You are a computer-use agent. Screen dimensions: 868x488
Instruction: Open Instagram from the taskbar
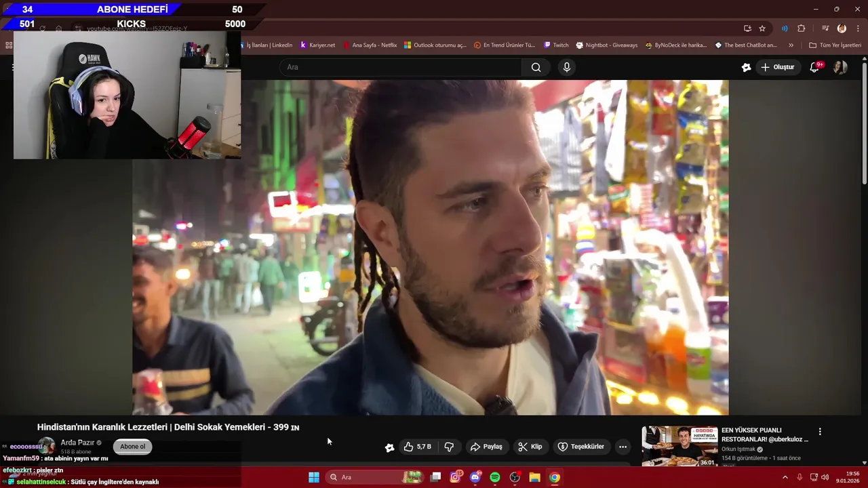pos(456,477)
